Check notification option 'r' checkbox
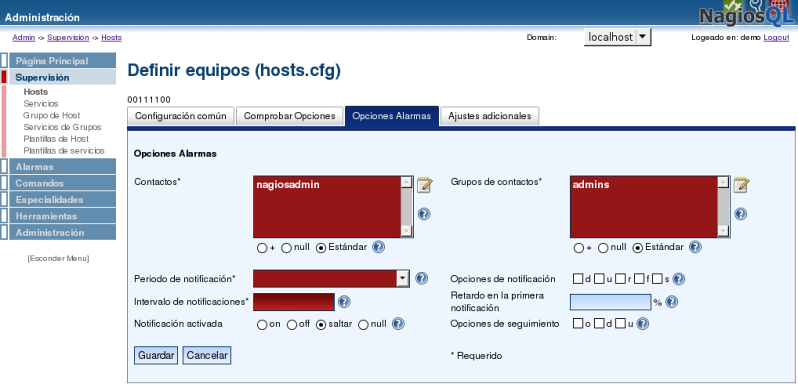This screenshot has width=798, height=387. (x=620, y=279)
